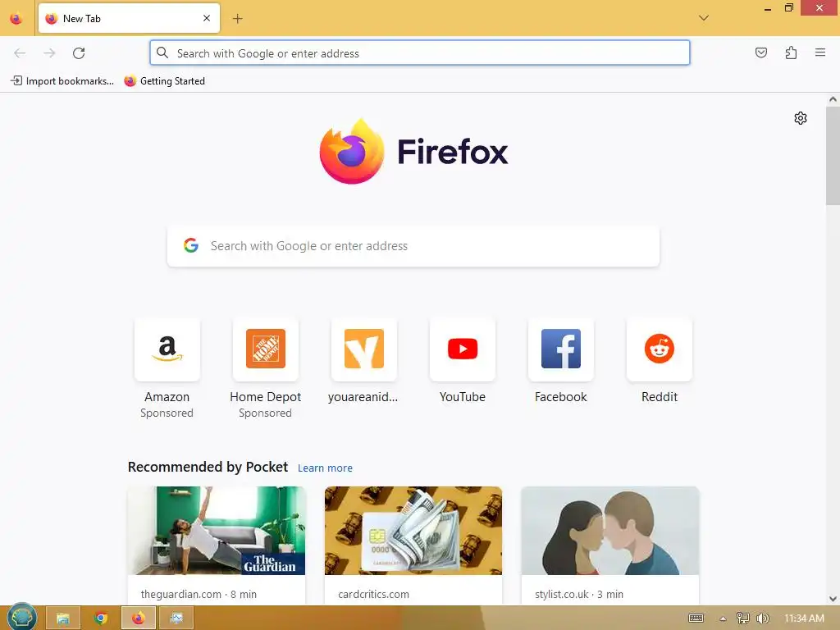Viewport: 840px width, 630px height.
Task: Show hidden tray icons arrow
Action: 723,619
